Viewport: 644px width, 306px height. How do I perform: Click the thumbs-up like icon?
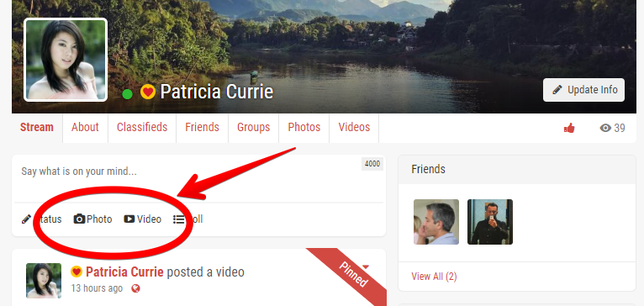pos(569,128)
